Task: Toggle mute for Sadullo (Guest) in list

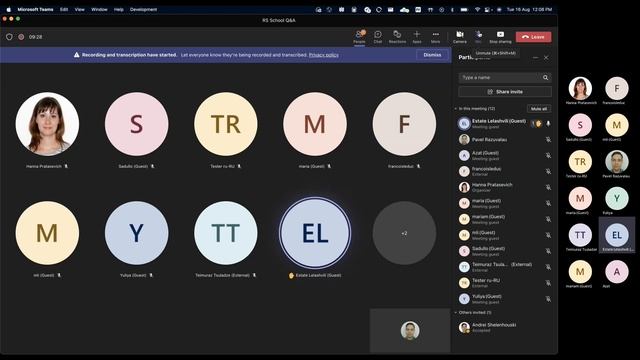Action: point(548,251)
